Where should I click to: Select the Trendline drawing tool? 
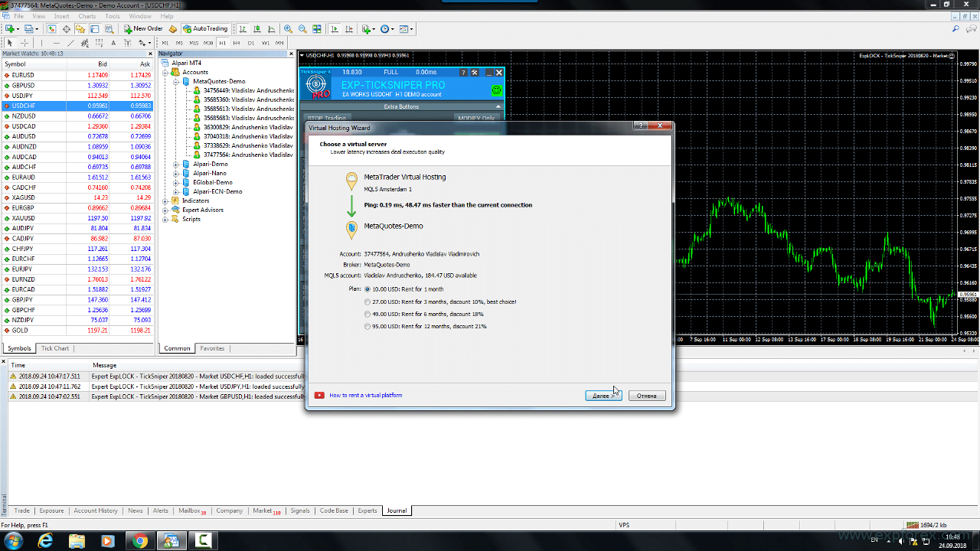(71, 43)
